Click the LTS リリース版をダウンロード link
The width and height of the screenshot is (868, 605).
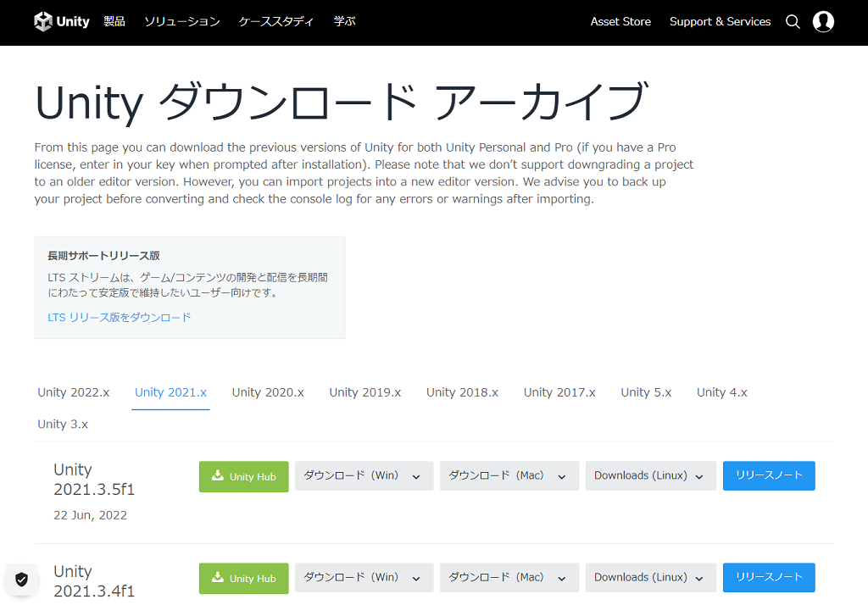coord(120,317)
